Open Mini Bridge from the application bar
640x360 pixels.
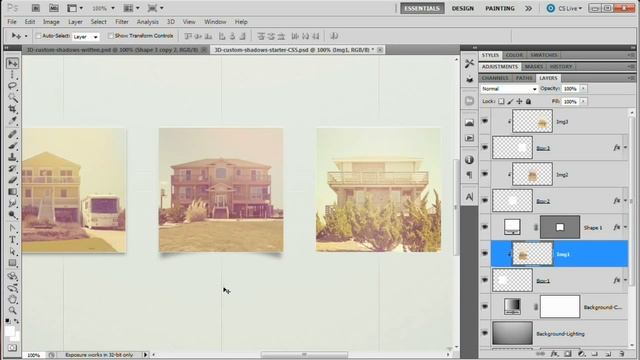(53, 8)
